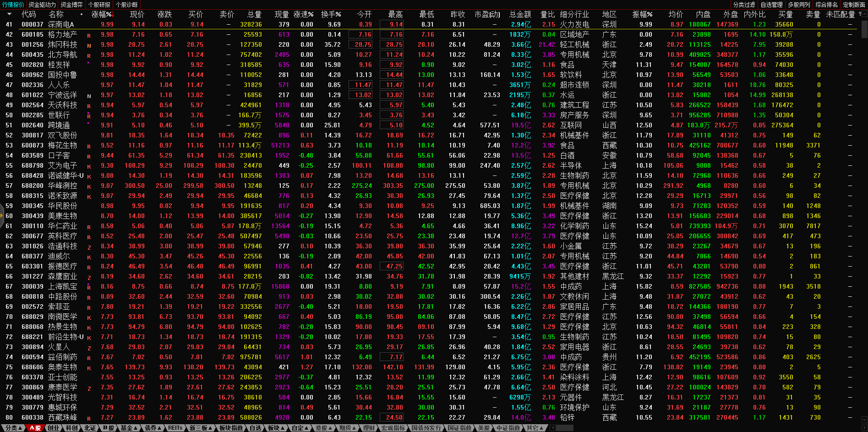Image resolution: width=868 pixels, height=432 pixels.
Task: Open 分类过滤 button
Action: (744, 5)
